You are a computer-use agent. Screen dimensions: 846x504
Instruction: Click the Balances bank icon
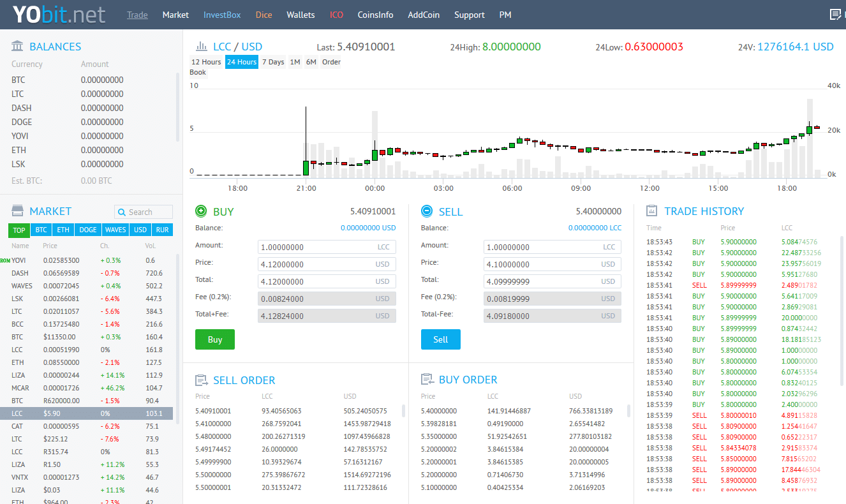(18, 46)
